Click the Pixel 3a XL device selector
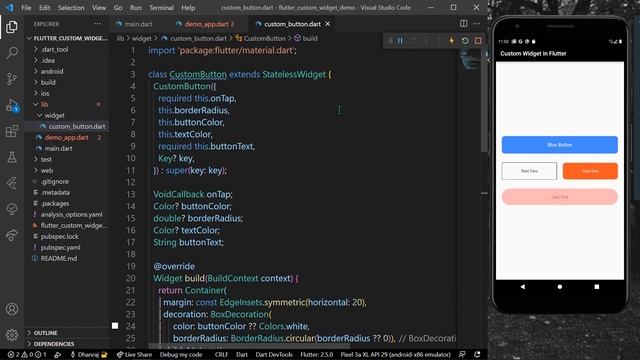The width and height of the screenshot is (640, 360). tap(395, 355)
